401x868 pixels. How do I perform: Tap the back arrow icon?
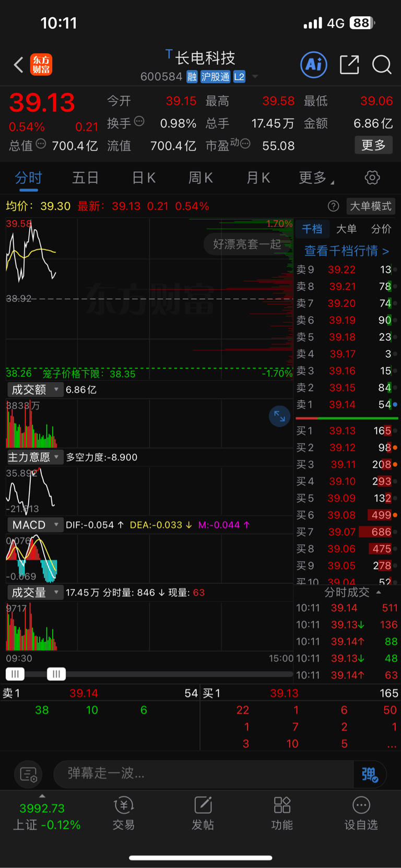[18, 65]
